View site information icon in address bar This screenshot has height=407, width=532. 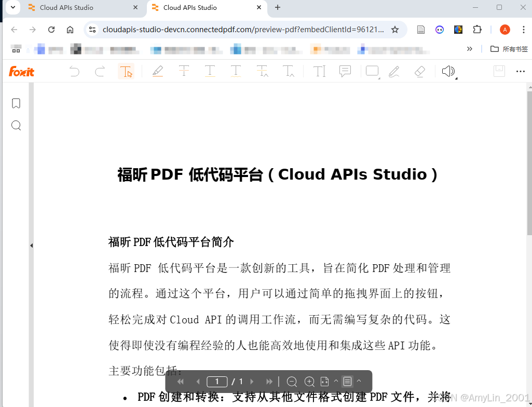(92, 30)
